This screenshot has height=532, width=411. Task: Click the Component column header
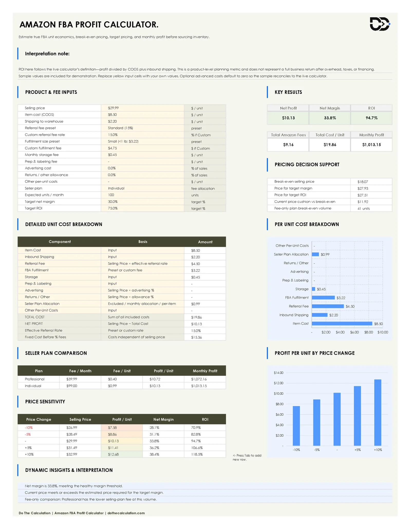click(60, 242)
